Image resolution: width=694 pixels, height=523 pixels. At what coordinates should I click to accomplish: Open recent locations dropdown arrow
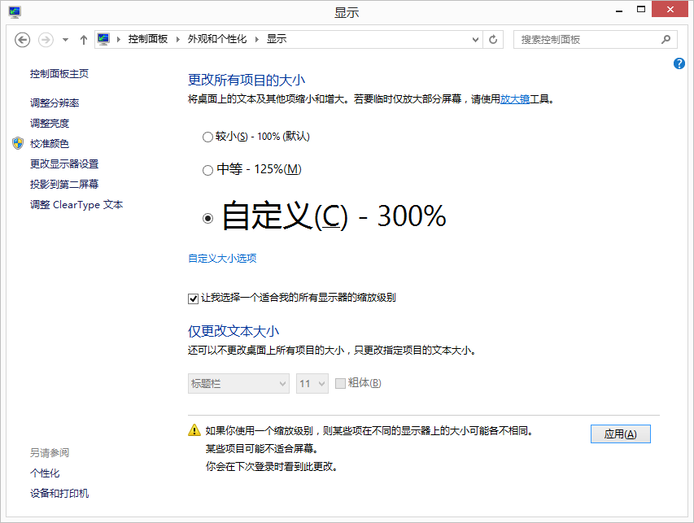(65, 40)
